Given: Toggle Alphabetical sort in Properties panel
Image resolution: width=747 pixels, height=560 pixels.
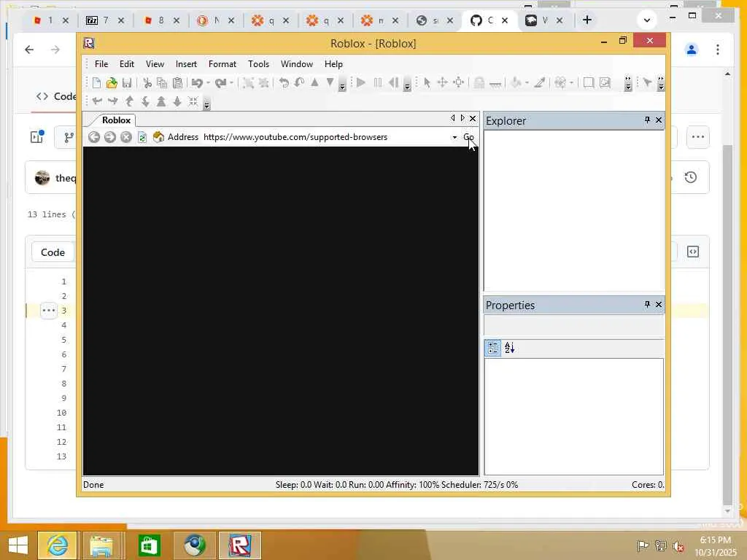Looking at the screenshot, I should click(510, 348).
